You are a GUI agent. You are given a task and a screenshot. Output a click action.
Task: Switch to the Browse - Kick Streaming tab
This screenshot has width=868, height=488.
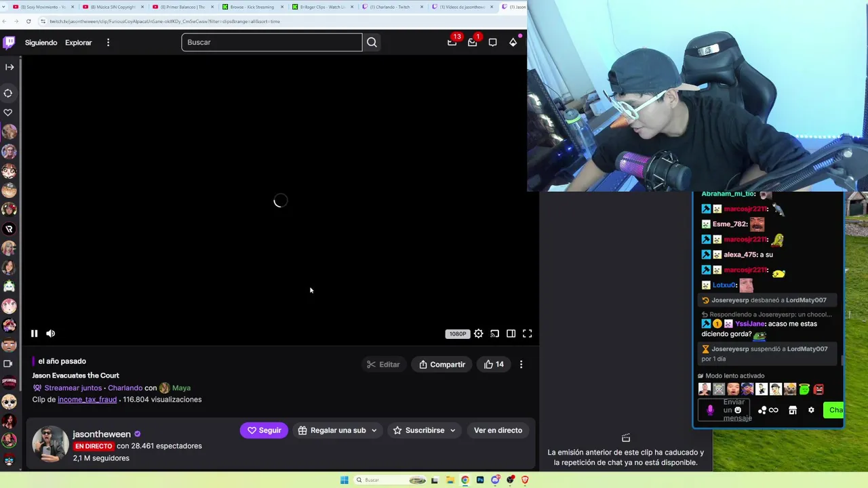[252, 7]
